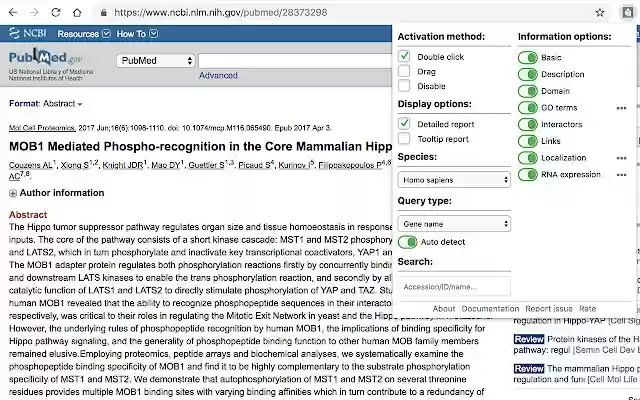Reload the page with the refresh icon
This screenshot has height=400, width=640.
56,13
